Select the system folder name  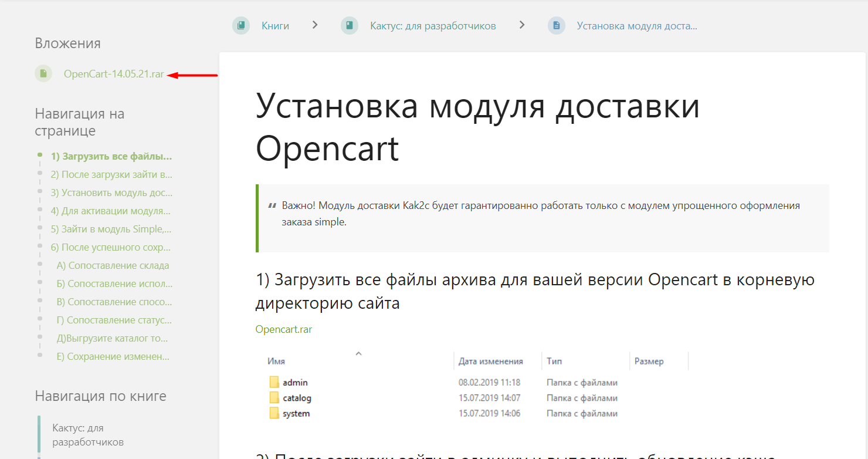coord(296,414)
